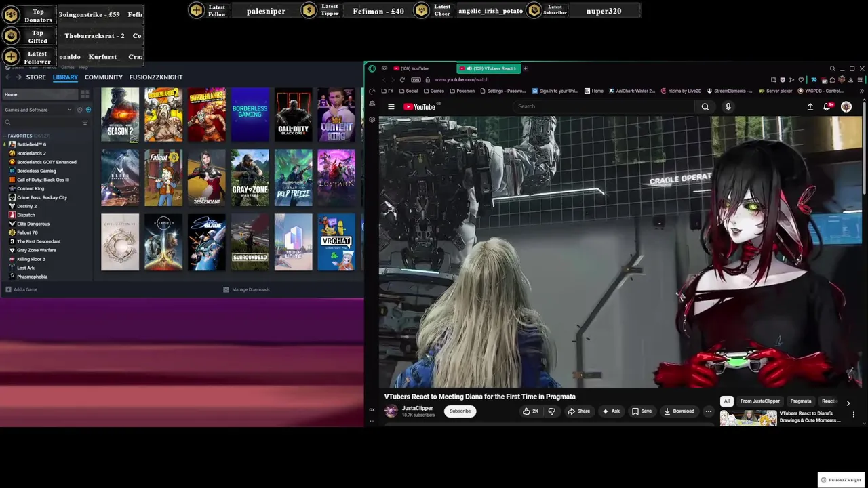Go forward in Steam navigation
The width and height of the screenshot is (868, 488).
tap(19, 77)
